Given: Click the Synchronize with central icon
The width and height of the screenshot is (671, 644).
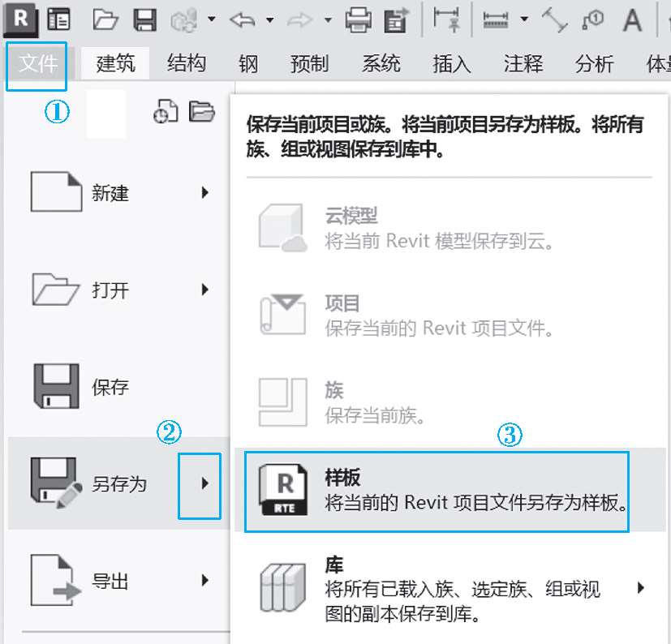Looking at the screenshot, I should pyautogui.click(x=184, y=20).
